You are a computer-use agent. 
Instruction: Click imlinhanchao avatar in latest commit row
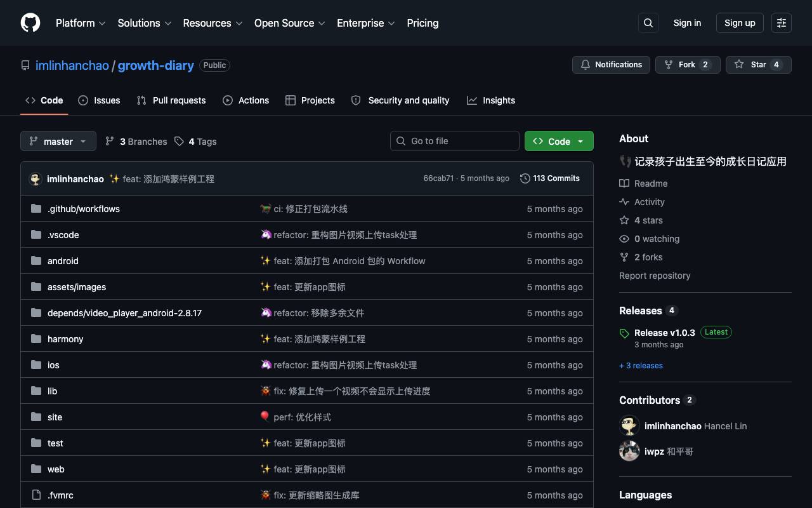click(36, 179)
